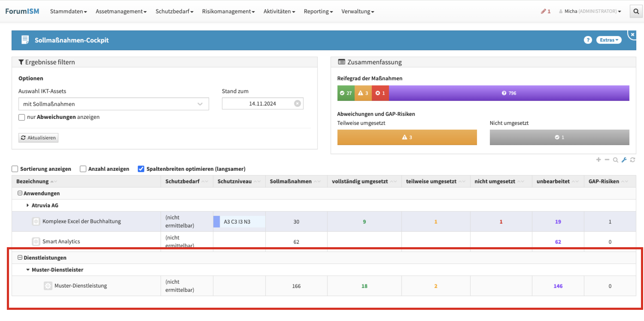
Task: Click the minus collapse-all icon above table
Action: pyautogui.click(x=607, y=160)
